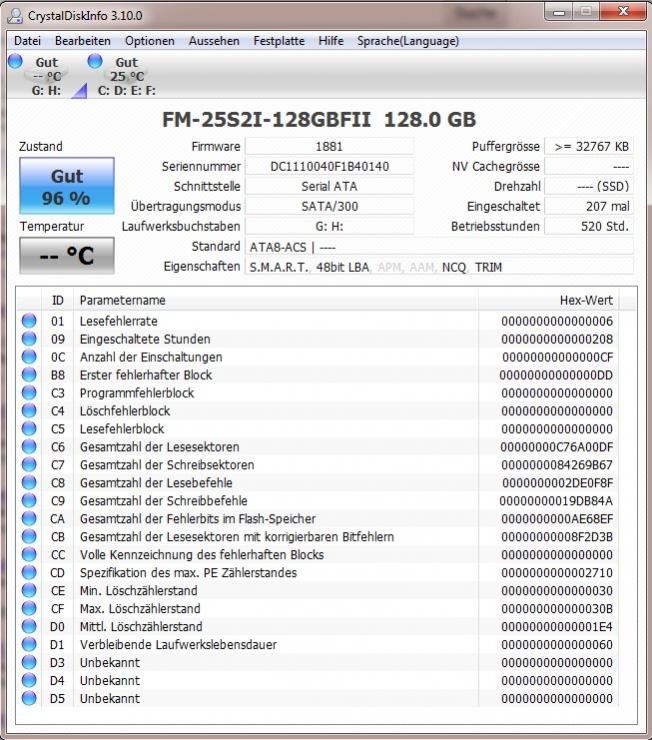
Task: Click the ID column header
Action: pyautogui.click(x=58, y=300)
